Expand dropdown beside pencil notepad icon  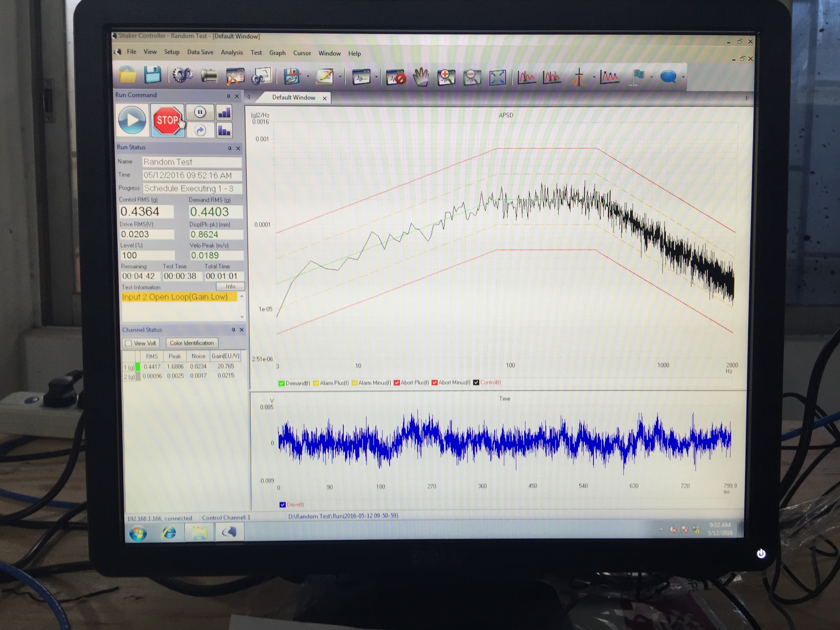click(x=340, y=77)
